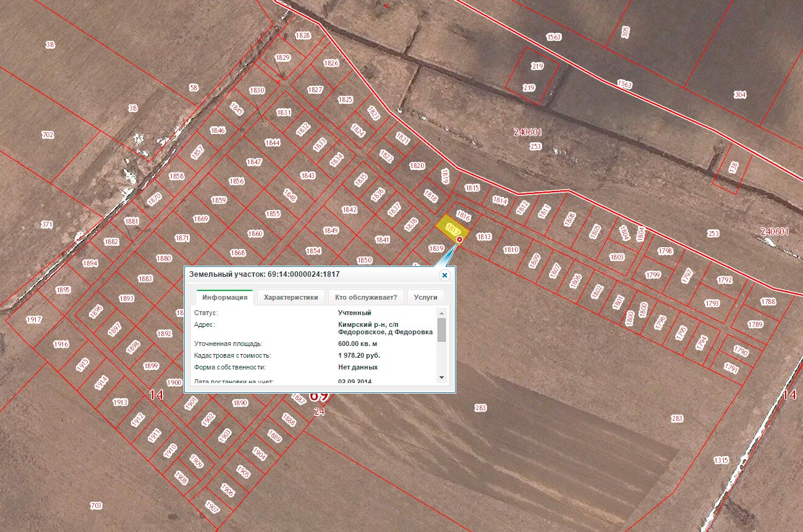Click parcel label 1860

pos(255,234)
